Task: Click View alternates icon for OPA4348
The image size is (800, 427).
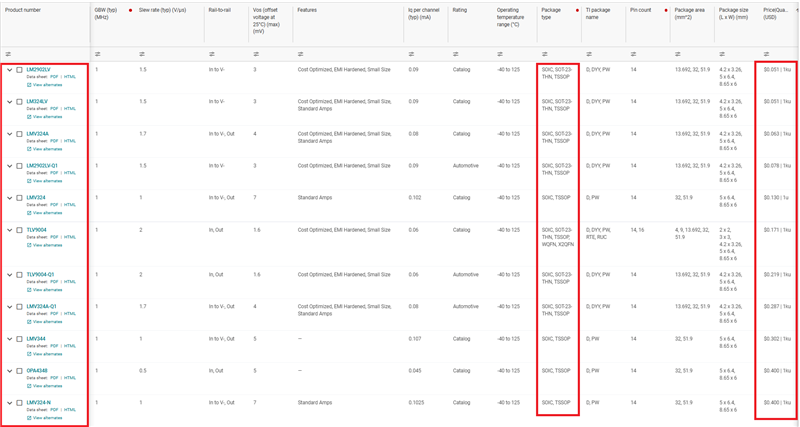Action: 29,386
